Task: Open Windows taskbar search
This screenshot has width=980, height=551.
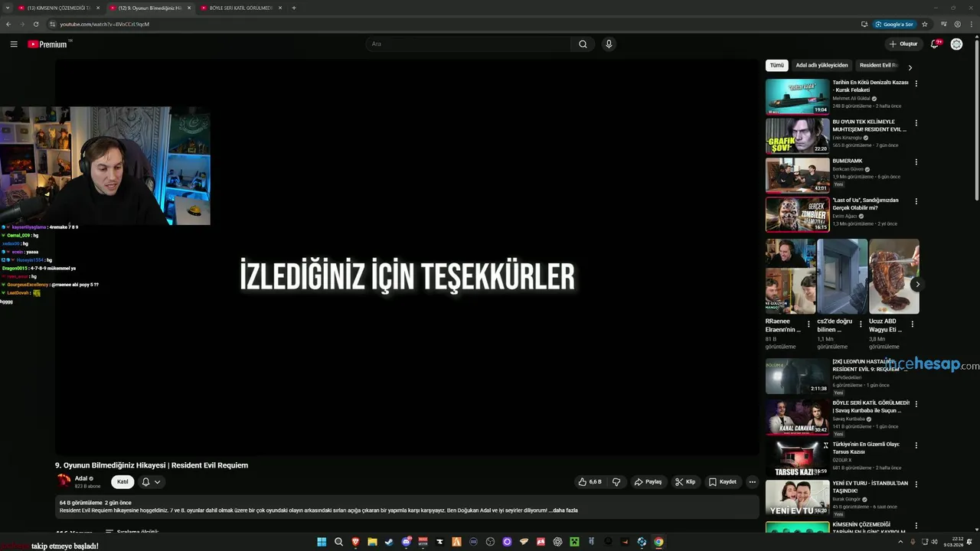Action: point(338,542)
